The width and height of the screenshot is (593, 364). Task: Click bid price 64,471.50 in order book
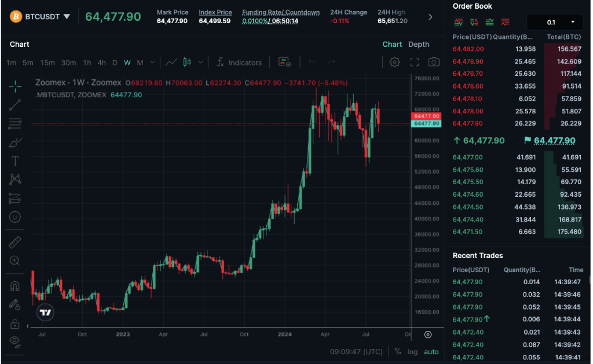coord(467,231)
